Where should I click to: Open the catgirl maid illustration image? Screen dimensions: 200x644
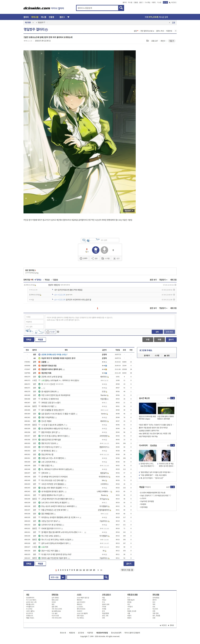[x=80, y=132]
